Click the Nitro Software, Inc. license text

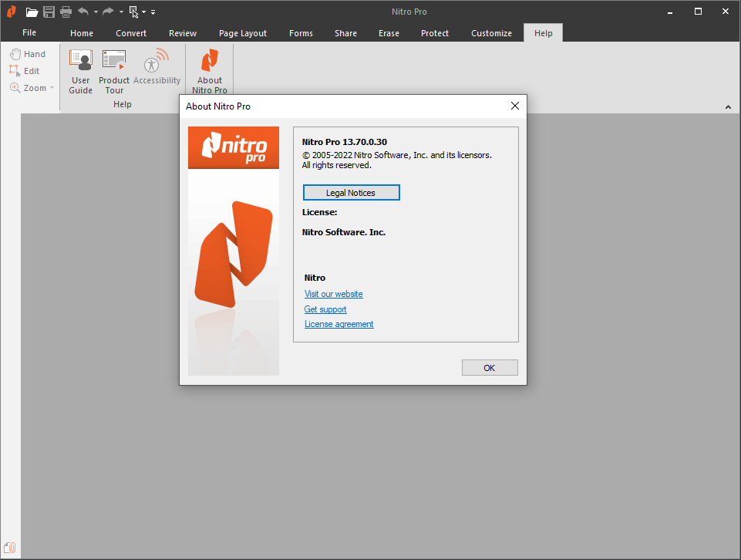344,232
